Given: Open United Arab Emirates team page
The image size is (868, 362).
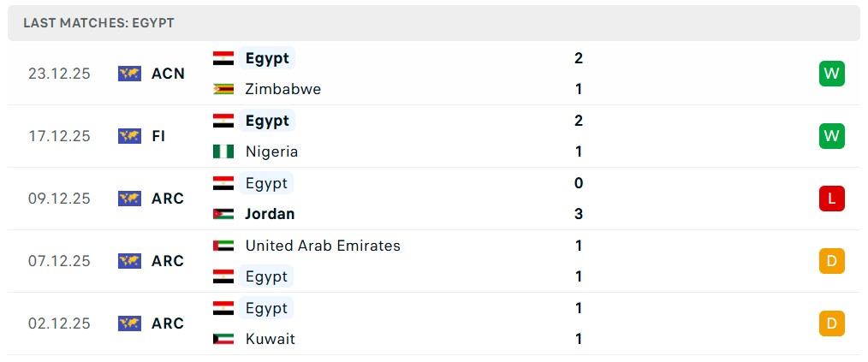Looking at the screenshot, I should (323, 246).
